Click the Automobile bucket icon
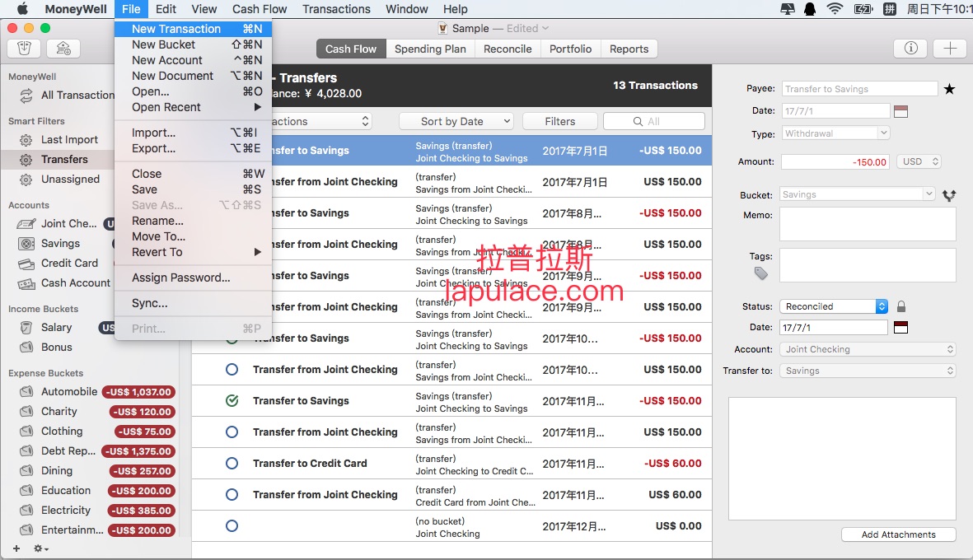Screen dimensions: 973x560 click(x=26, y=392)
